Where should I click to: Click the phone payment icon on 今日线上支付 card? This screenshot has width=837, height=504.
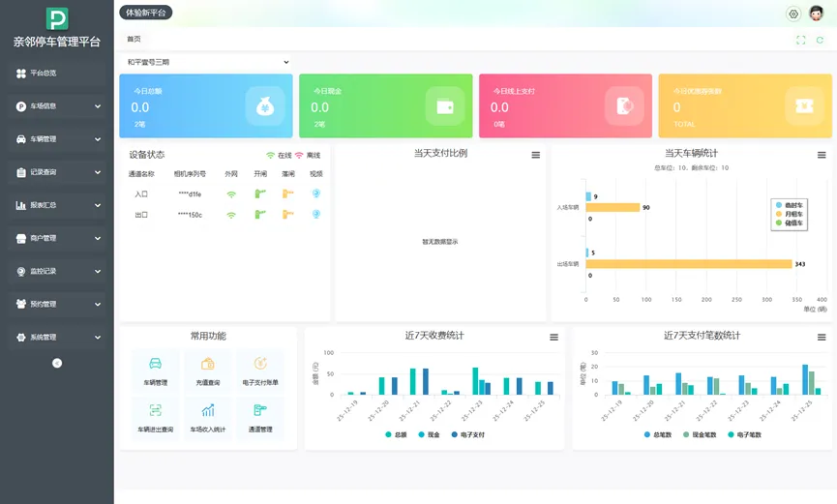624,106
